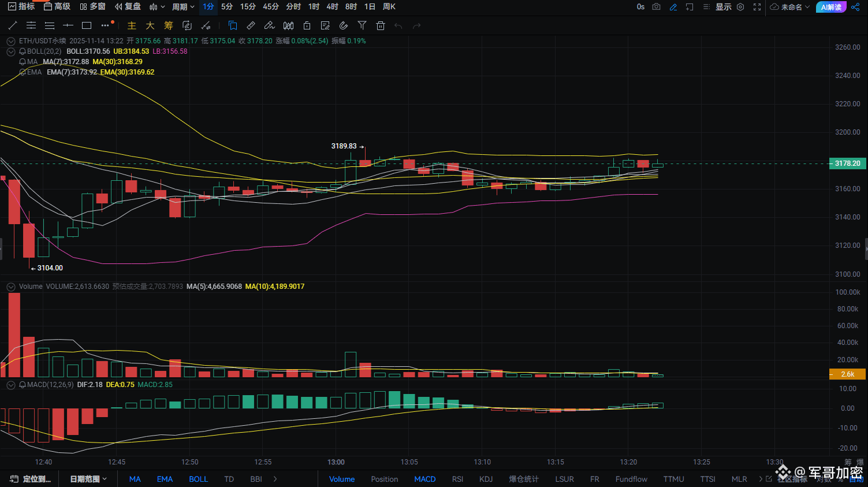Open the 周期 period dropdown
This screenshot has height=487, width=868.
tap(183, 7)
